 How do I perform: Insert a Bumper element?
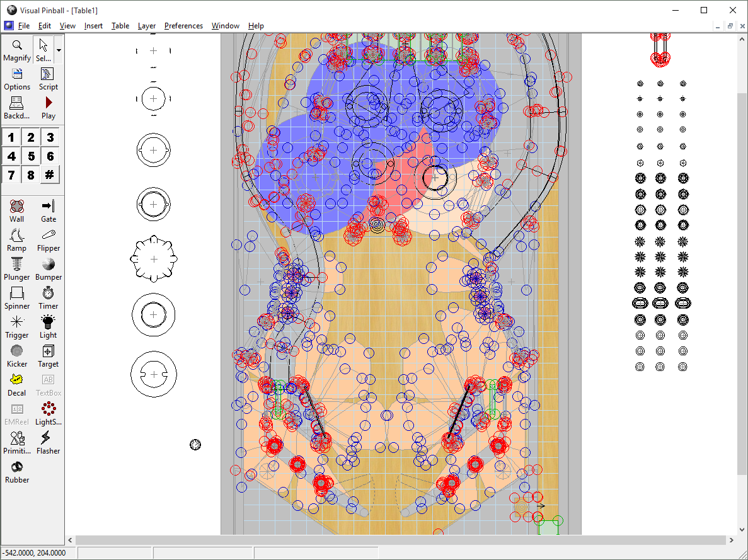49,269
